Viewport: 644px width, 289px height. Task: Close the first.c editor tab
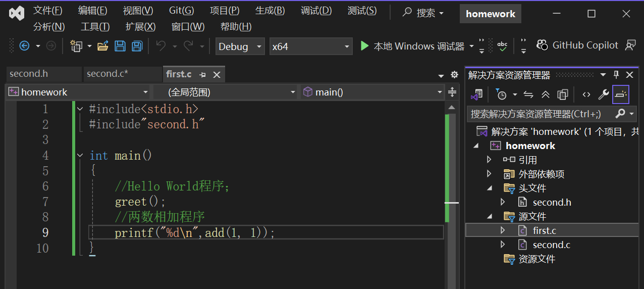pyautogui.click(x=217, y=74)
